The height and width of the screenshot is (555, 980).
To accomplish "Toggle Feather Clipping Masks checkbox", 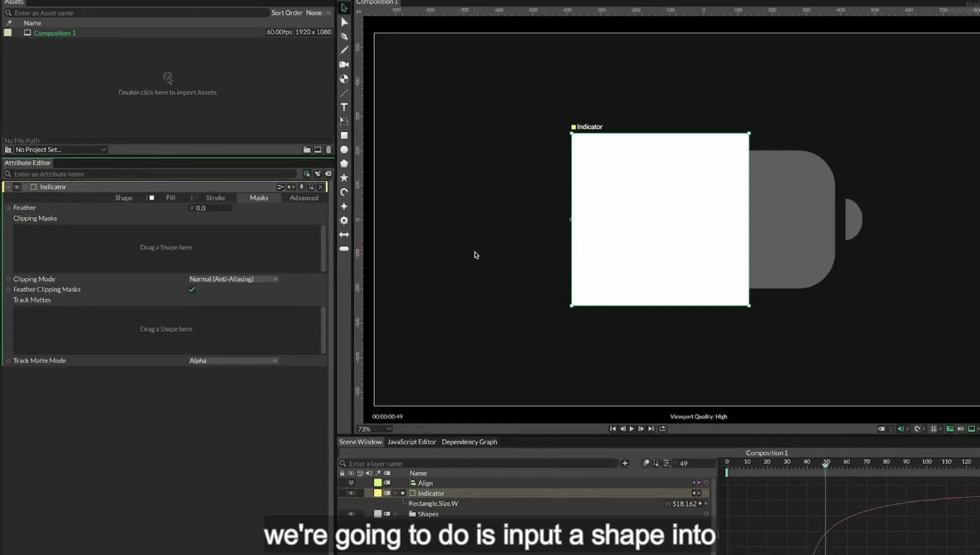I will pos(192,289).
